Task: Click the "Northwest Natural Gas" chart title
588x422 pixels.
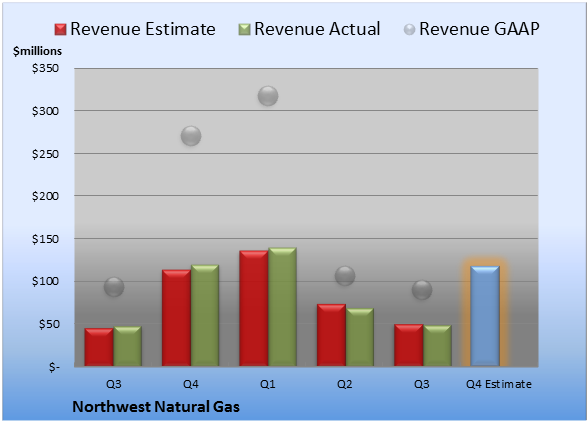Action: click(x=156, y=407)
